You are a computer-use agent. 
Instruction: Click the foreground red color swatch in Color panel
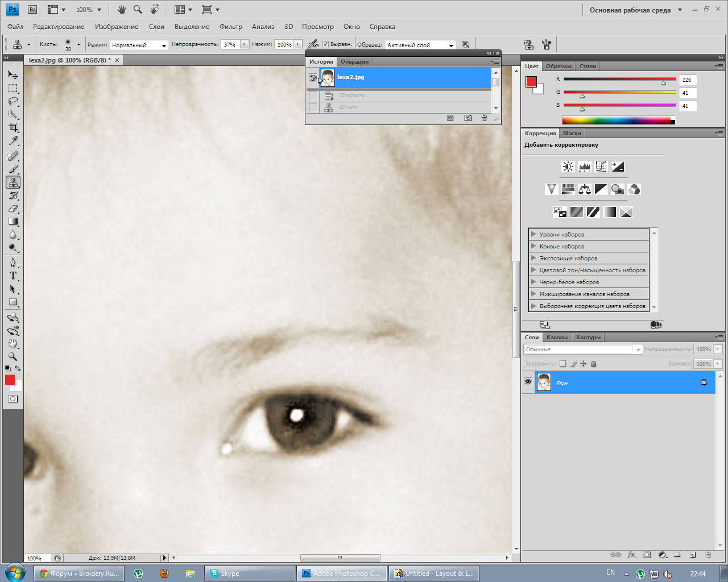(531, 82)
